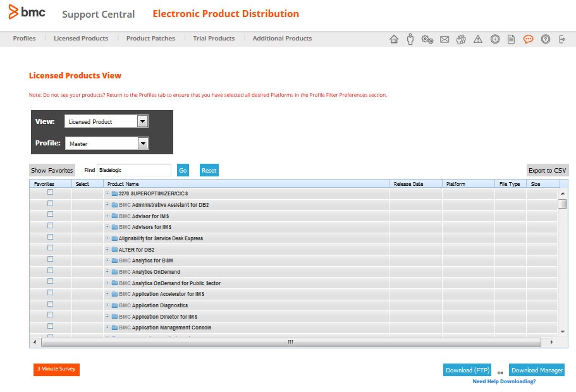Click the warning triangle alert icon
This screenshot has height=392, width=576.
click(x=478, y=39)
